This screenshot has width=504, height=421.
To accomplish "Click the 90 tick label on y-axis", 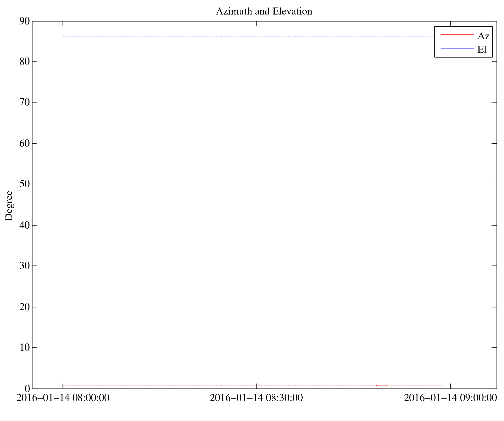I will 24,21.
